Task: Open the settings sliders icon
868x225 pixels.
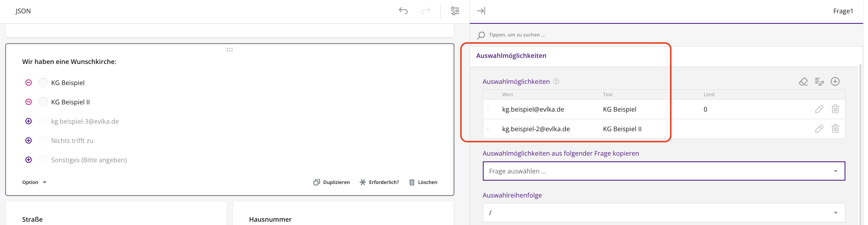Action: coord(455,11)
